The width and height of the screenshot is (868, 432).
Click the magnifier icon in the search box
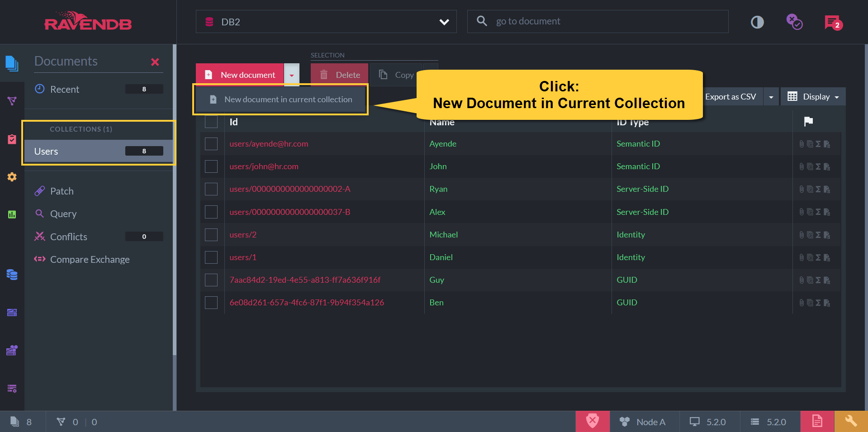click(482, 21)
